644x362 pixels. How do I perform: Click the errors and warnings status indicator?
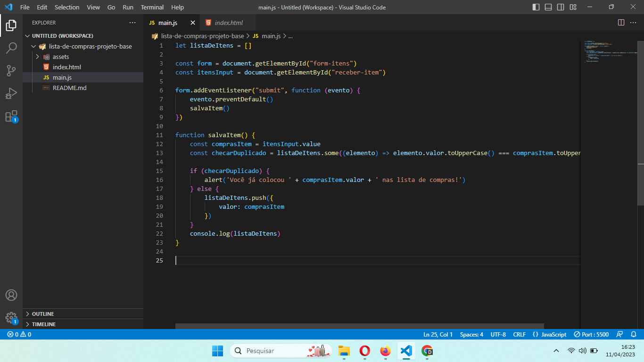click(x=19, y=334)
